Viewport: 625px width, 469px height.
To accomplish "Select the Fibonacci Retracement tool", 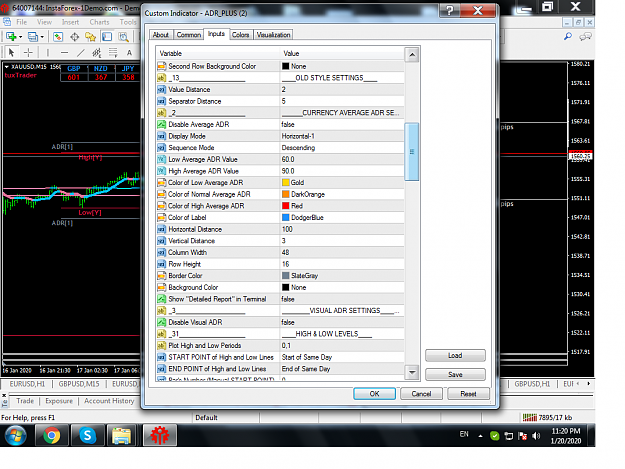I will (x=113, y=52).
